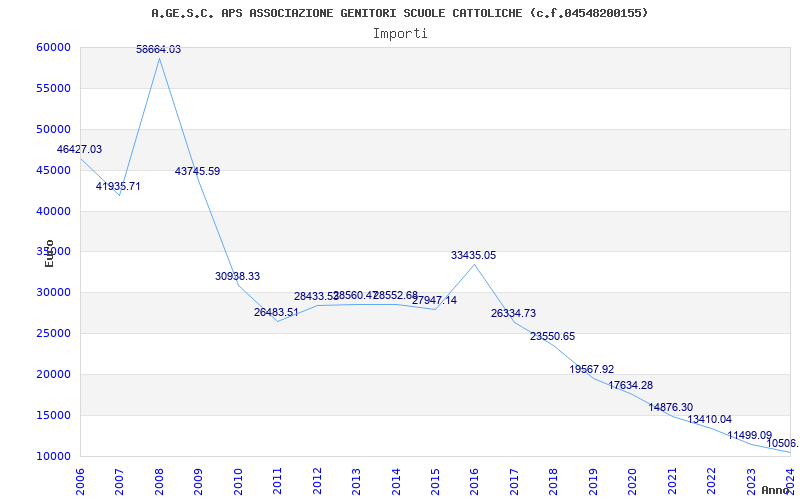Click the data label 26483.51
Viewport: 800px width, 500px height.
point(276,312)
